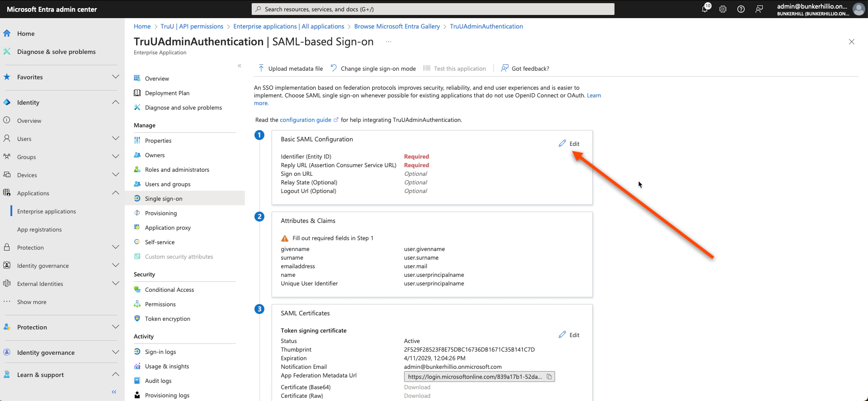Click the Properties bars icon
This screenshot has height=401, width=868.
(137, 140)
